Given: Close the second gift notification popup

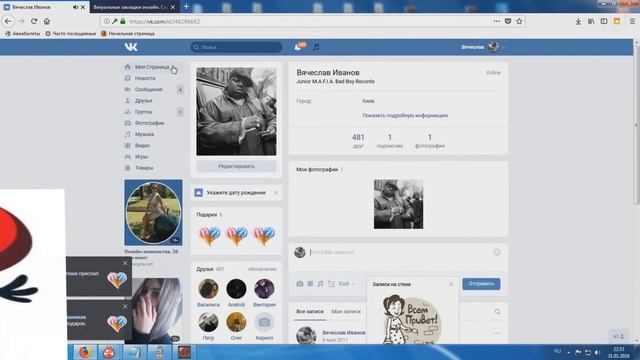Looking at the screenshot, I should click(x=125, y=307).
